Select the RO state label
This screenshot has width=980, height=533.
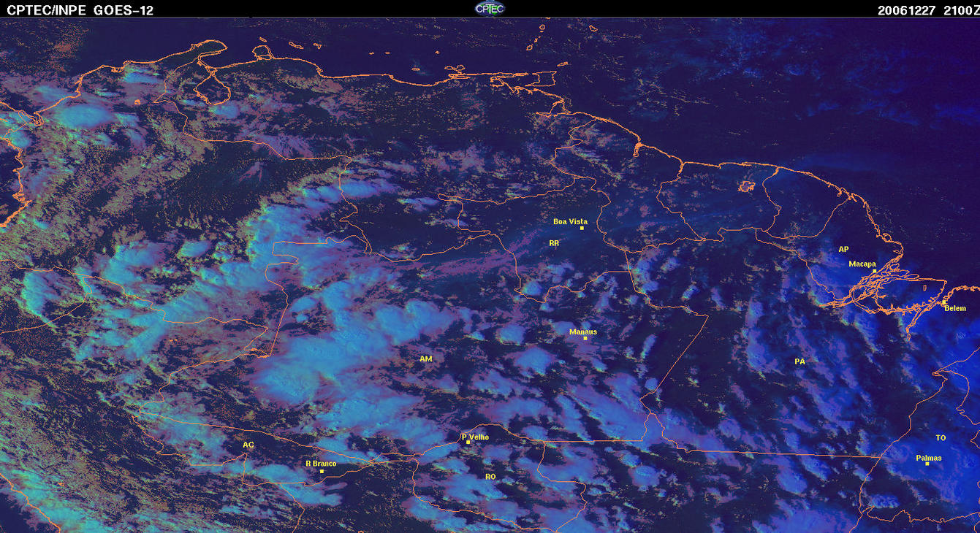point(490,476)
